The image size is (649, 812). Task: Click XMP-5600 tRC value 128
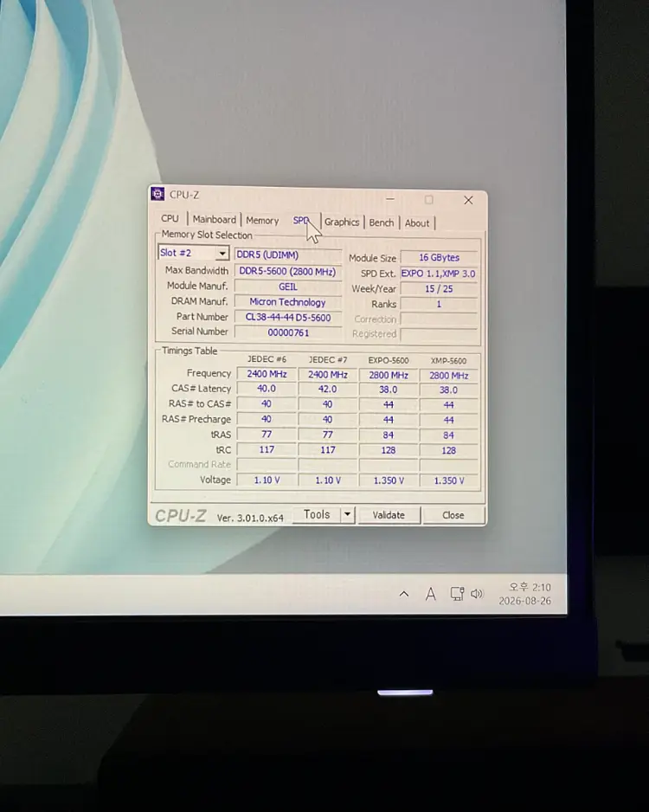(449, 450)
